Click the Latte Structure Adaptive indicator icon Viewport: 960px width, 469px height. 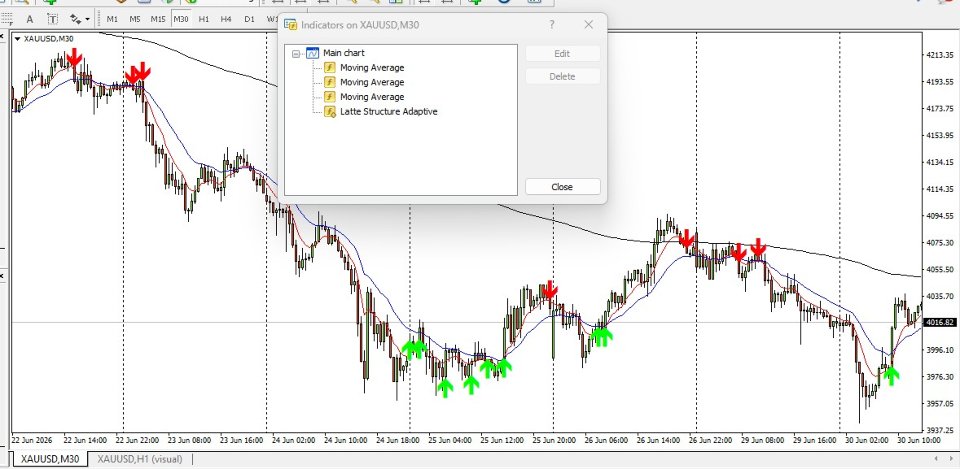330,111
